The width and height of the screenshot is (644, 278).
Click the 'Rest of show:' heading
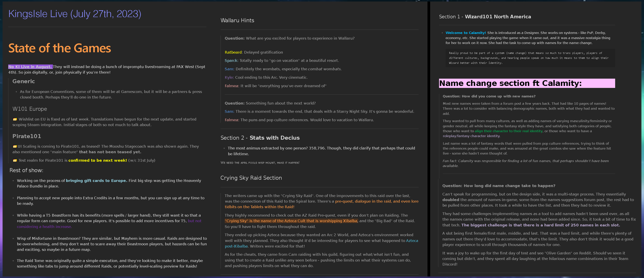click(x=26, y=170)
